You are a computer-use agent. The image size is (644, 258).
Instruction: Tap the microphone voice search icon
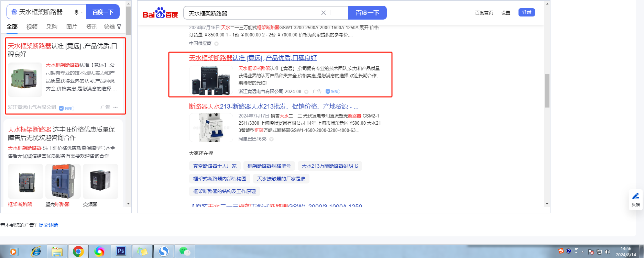click(x=76, y=12)
